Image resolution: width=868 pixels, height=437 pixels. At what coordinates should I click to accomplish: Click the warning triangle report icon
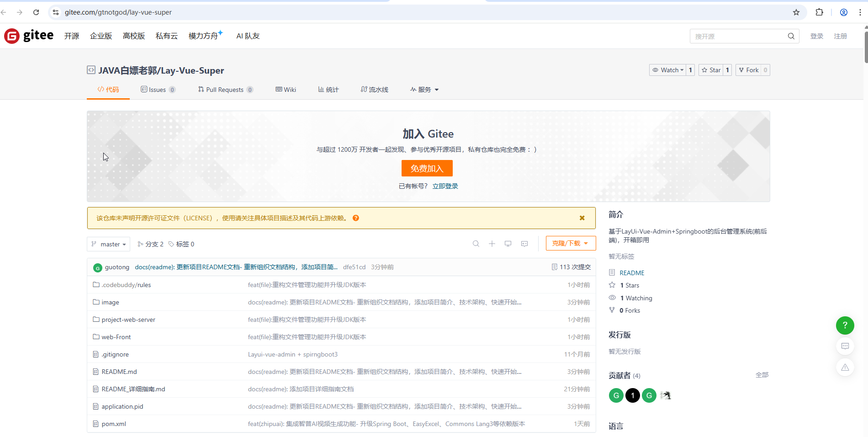tap(845, 367)
